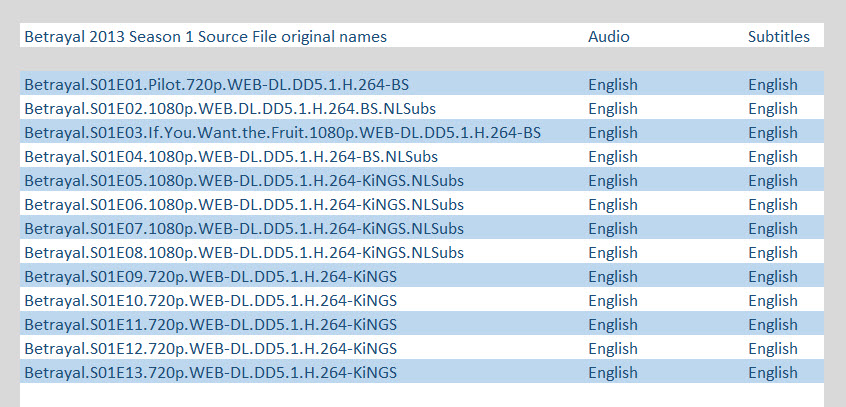
Task: Click the Audio 'English' cell for S01E02
Action: click(x=613, y=110)
